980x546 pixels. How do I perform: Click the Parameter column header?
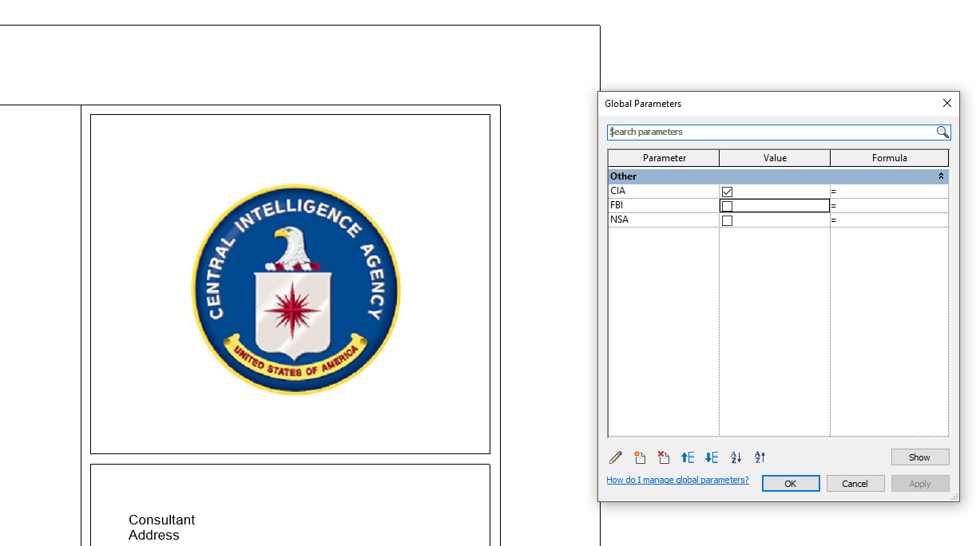point(663,157)
